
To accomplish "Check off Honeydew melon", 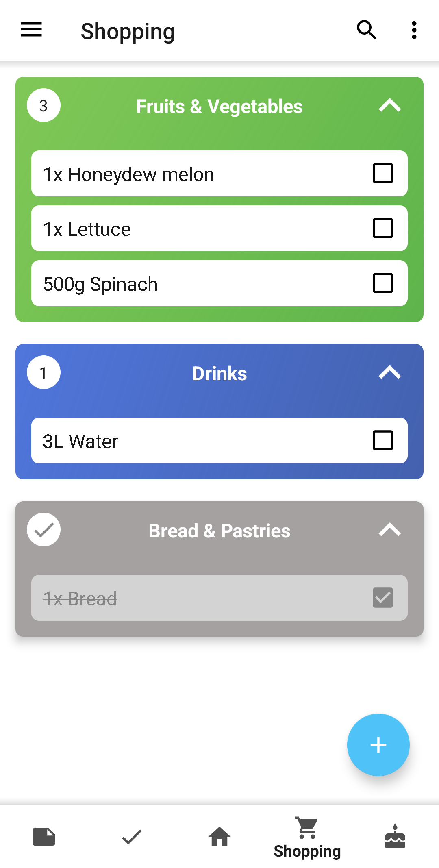I will point(382,174).
